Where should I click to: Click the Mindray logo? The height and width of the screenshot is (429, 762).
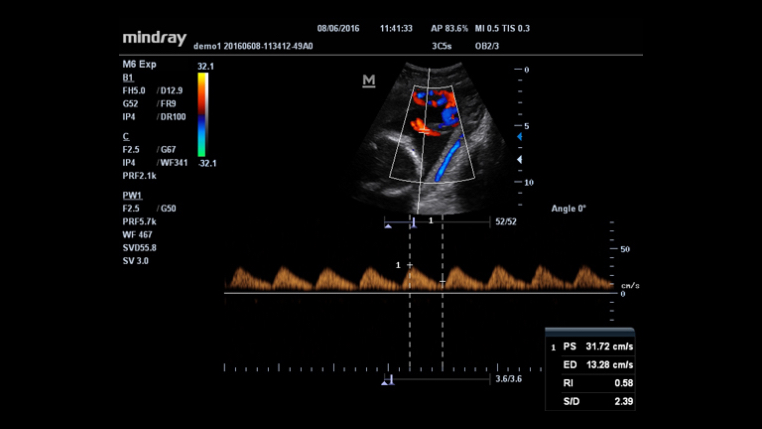pos(155,37)
